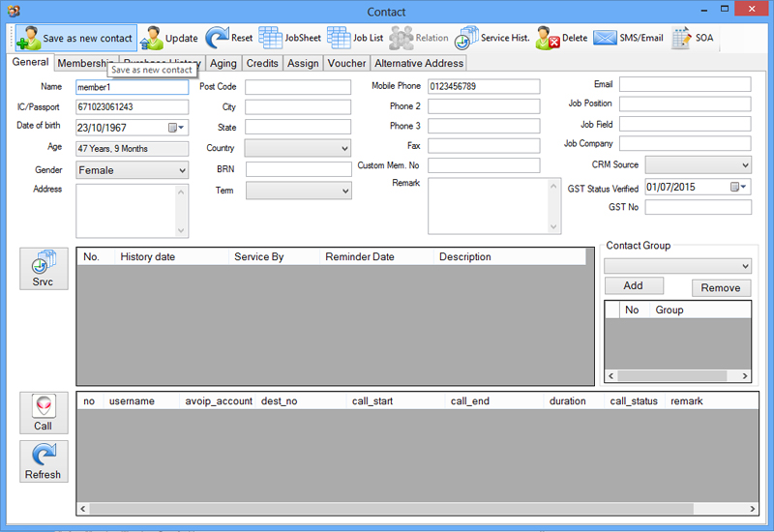774x532 pixels.
Task: Switch to the Voucher tab
Action: click(346, 63)
